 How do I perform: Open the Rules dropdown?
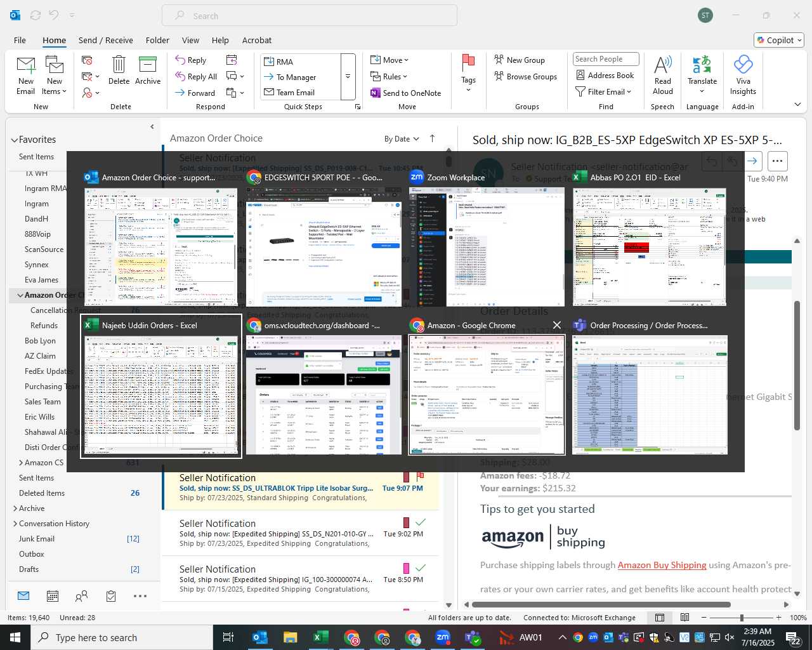tap(390, 77)
